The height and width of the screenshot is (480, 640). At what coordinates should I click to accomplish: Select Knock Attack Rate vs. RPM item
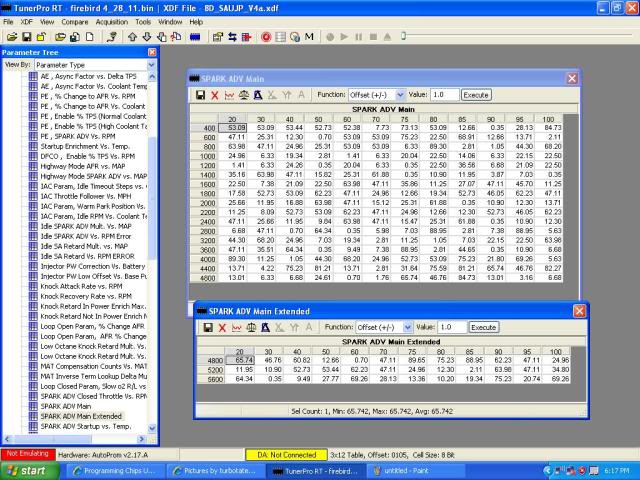pos(81,286)
